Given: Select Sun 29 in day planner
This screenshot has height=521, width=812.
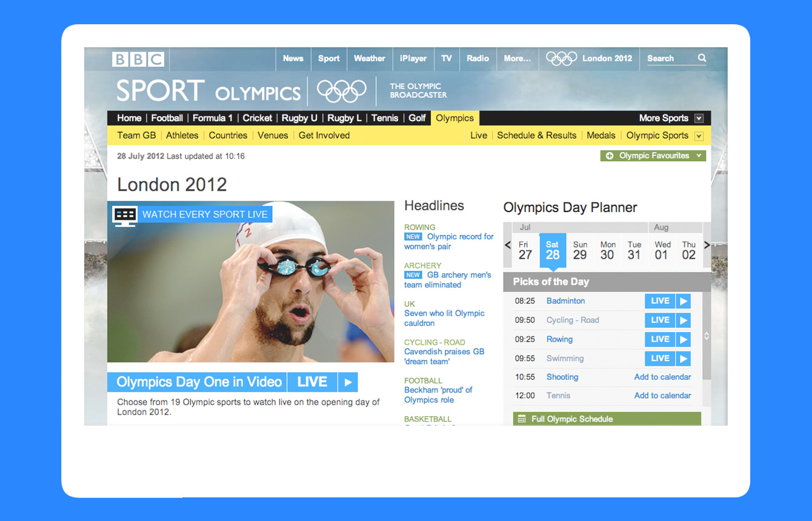Looking at the screenshot, I should point(580,250).
